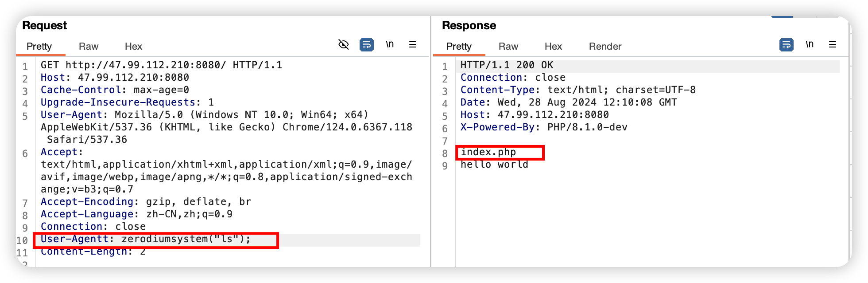Show newline characters \n in Response panel

pos(810,44)
